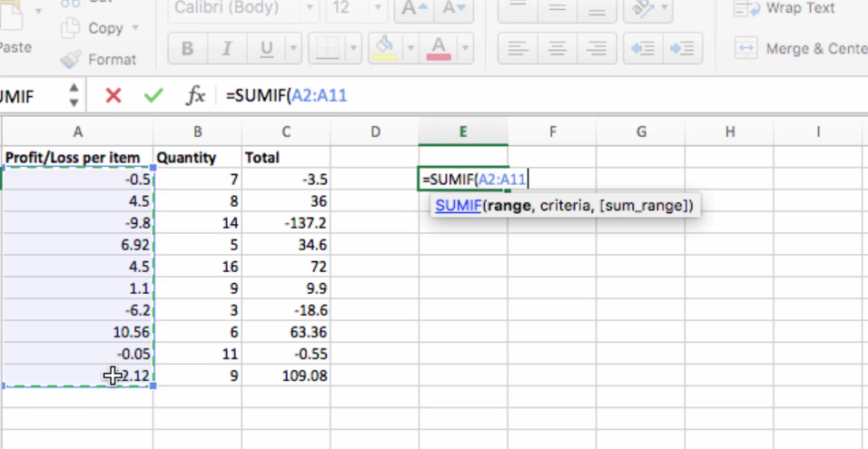Image resolution: width=868 pixels, height=449 pixels.
Task: Open font color dropdown arrow
Action: (466, 49)
